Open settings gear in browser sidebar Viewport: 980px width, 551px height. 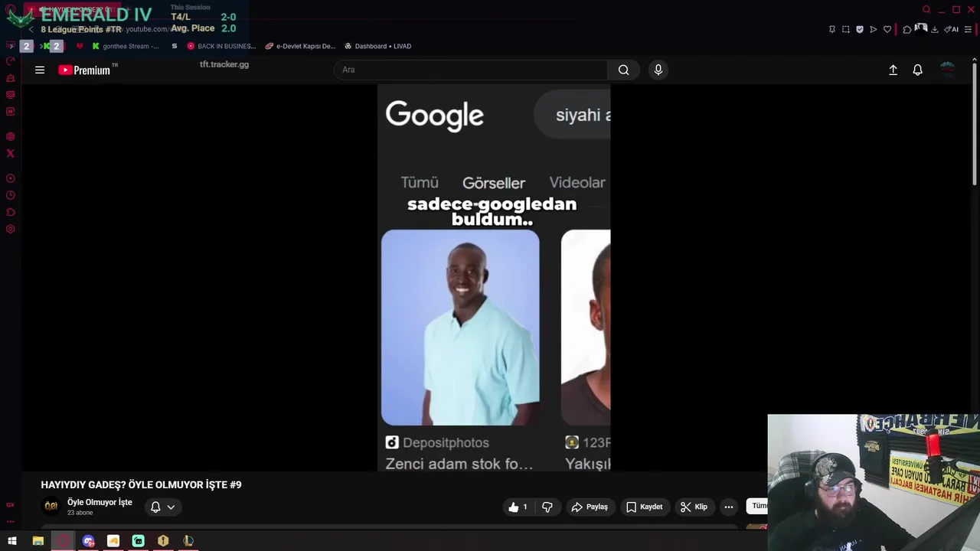tap(10, 229)
